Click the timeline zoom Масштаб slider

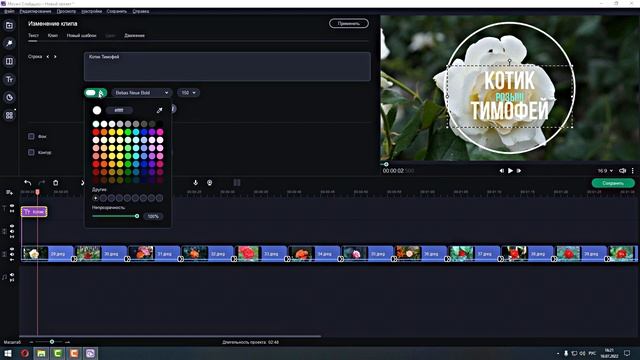pos(51,342)
